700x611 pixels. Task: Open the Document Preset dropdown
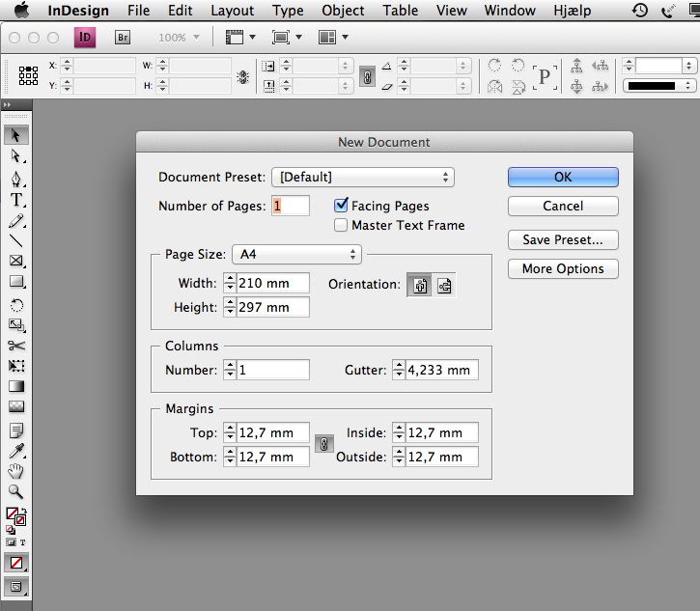(363, 178)
